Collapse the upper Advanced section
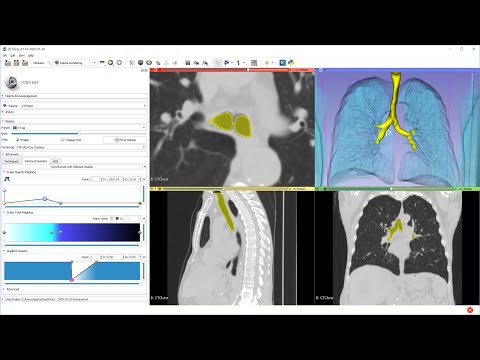 coord(74,155)
